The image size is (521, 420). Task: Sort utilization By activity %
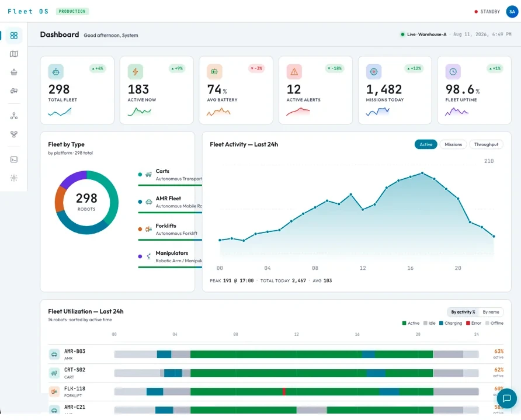point(463,312)
